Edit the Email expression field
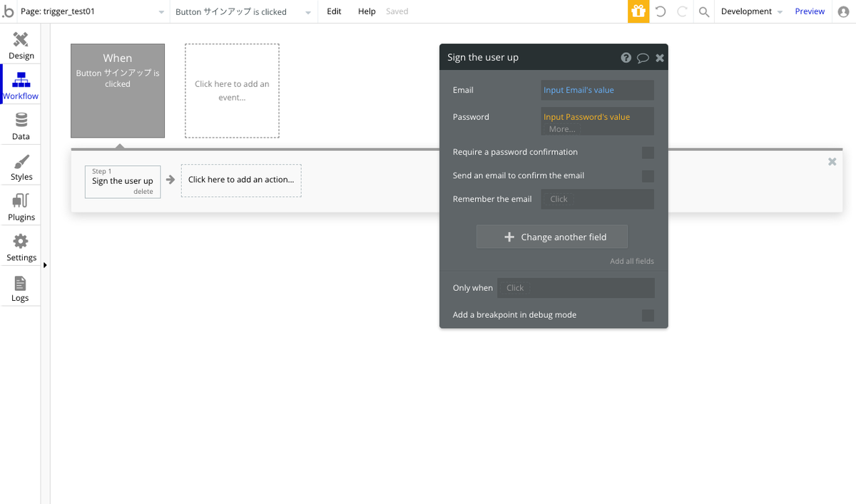 [x=598, y=90]
